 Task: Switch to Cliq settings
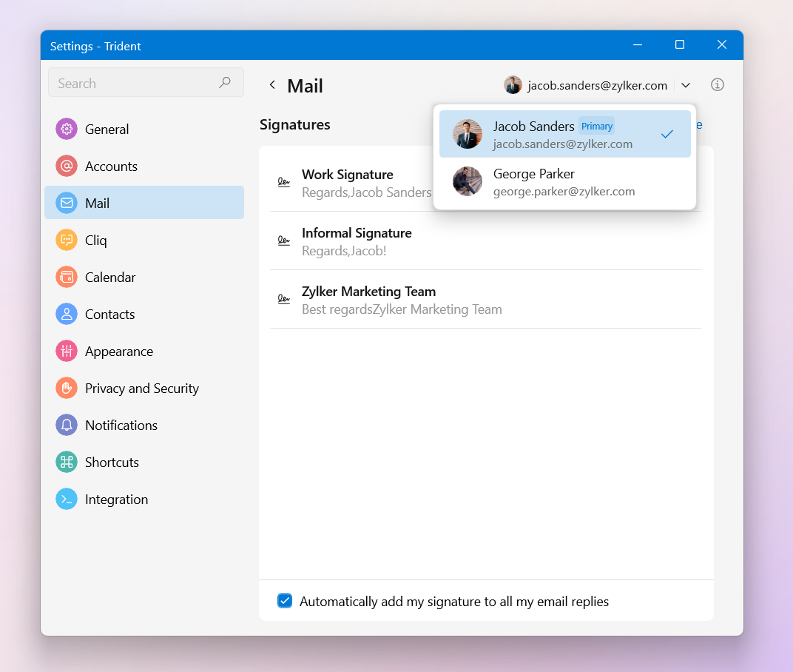tap(144, 240)
